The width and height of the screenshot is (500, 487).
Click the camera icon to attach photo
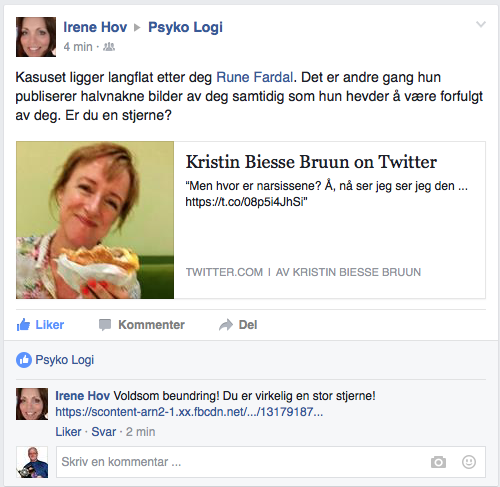coord(438,462)
